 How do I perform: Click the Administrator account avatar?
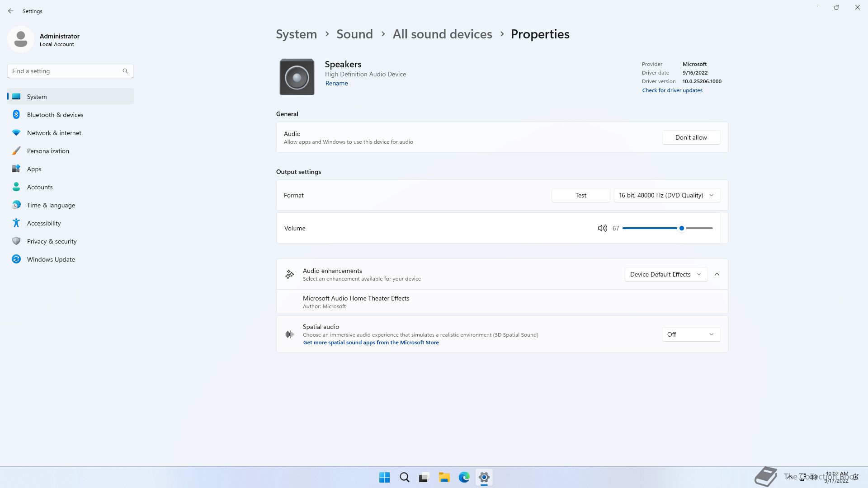(x=21, y=39)
